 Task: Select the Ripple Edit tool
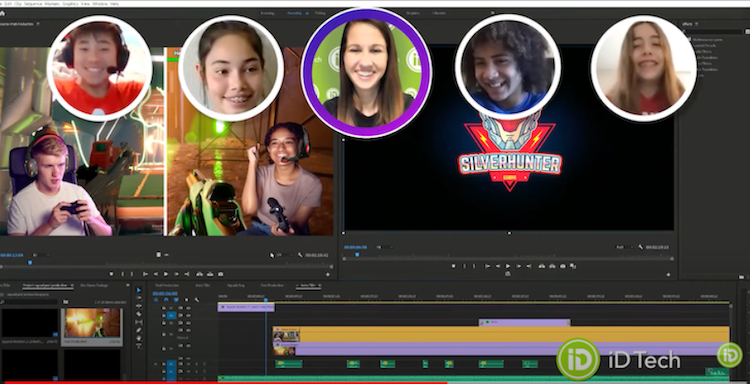139,306
